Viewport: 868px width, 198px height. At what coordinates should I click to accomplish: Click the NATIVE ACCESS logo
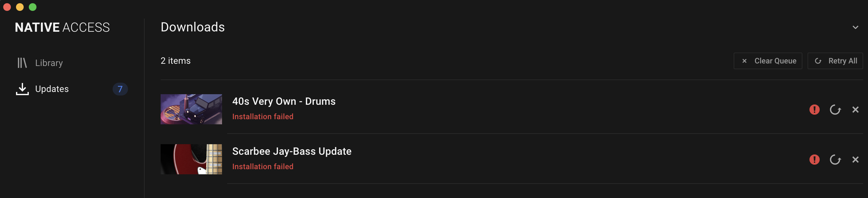(x=62, y=27)
